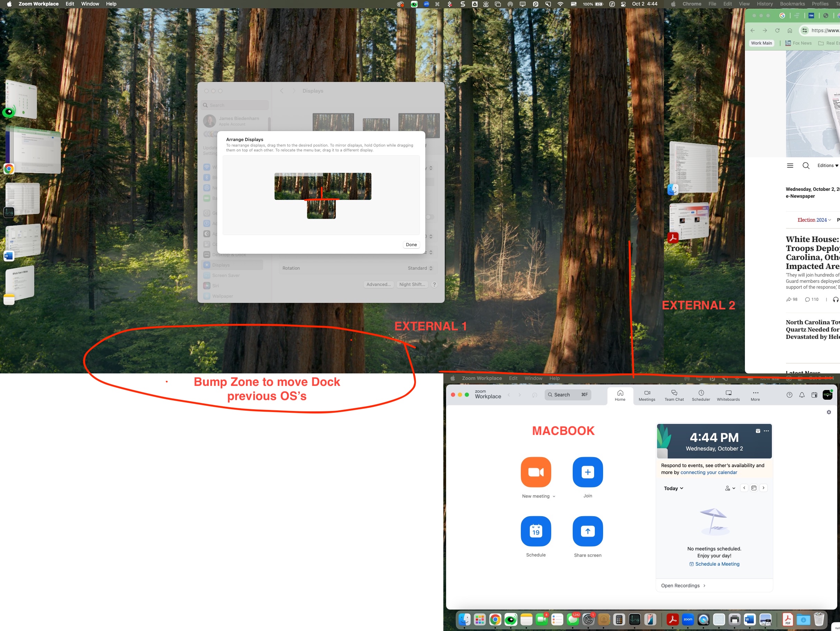Click the Control Center menu bar icon
The width and height of the screenshot is (840, 631).
[623, 4]
